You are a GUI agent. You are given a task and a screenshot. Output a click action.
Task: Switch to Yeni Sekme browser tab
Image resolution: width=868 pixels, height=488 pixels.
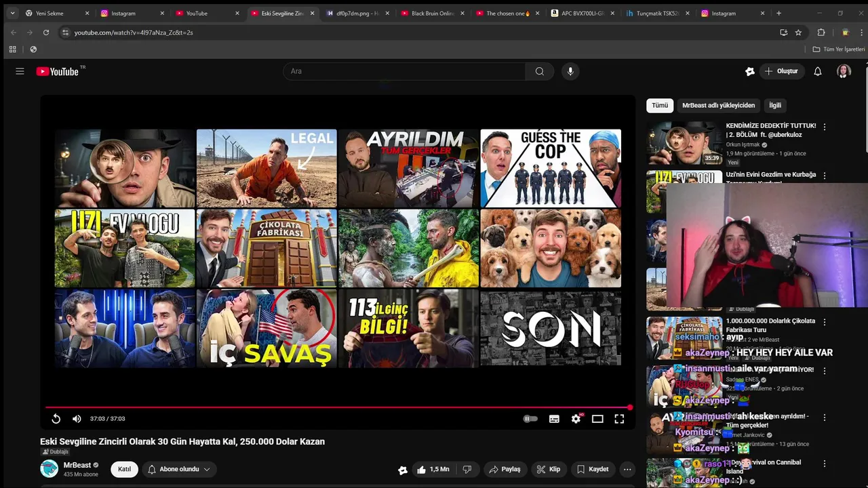57,13
